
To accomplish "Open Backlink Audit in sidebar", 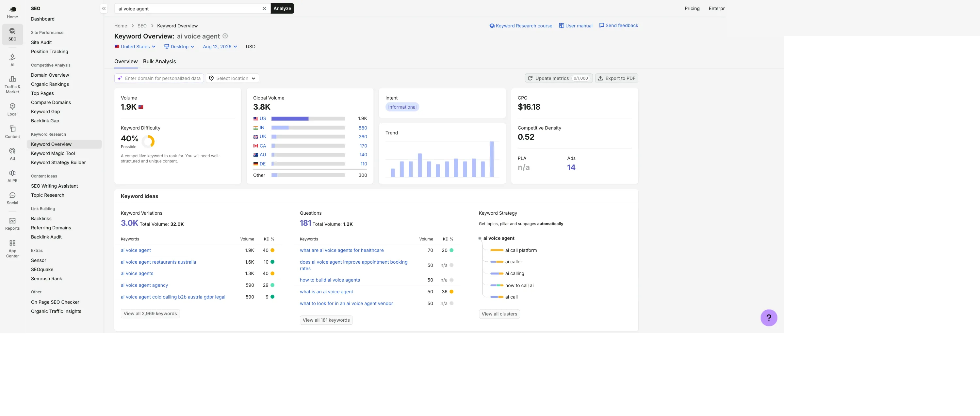I will (64, 237).
